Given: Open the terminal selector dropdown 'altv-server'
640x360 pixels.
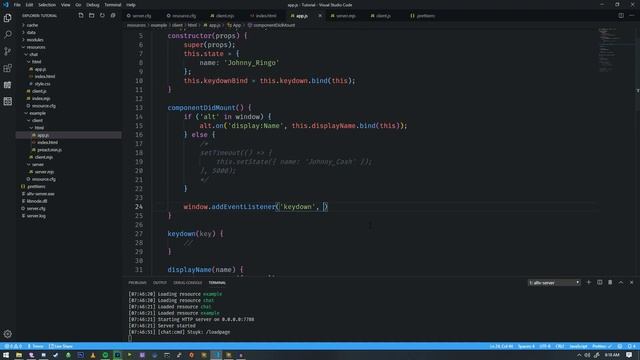Looking at the screenshot, I should (554, 282).
